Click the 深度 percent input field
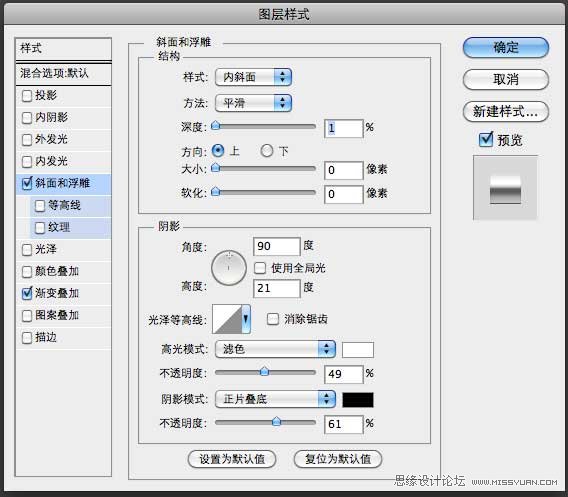Viewport: 568px width, 497px height. pyautogui.click(x=343, y=128)
